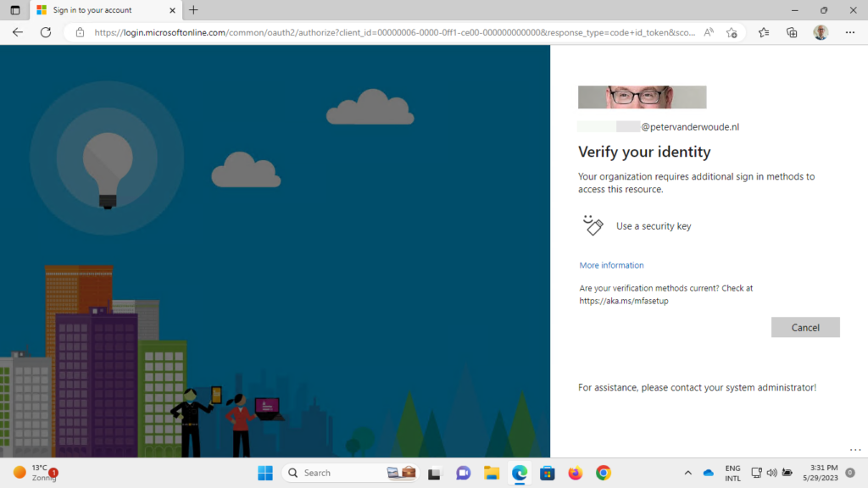Open browser Collections icon
Screen dimensions: 868x488
pos(792,32)
